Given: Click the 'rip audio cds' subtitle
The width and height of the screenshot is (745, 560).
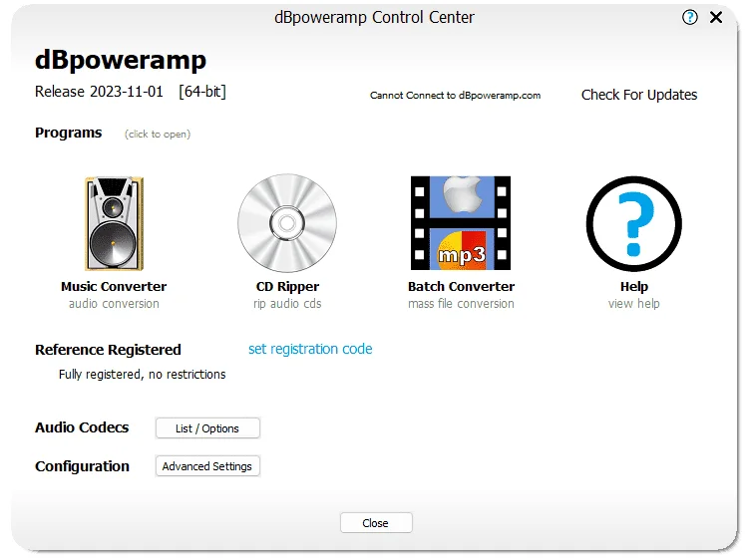Looking at the screenshot, I should tap(287, 304).
